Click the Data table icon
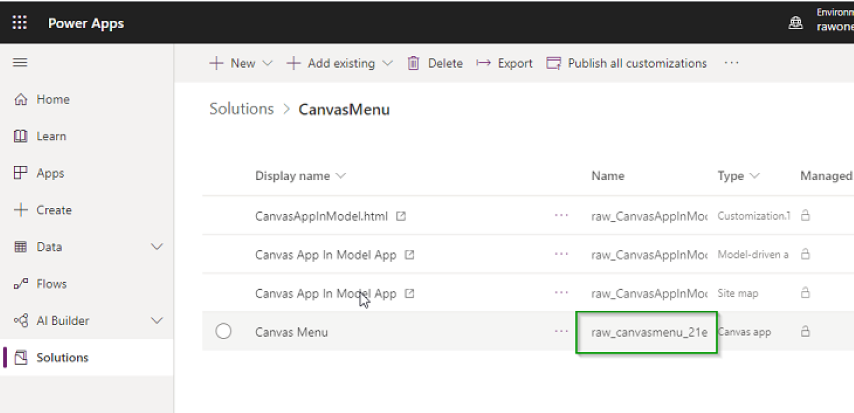 pos(21,247)
